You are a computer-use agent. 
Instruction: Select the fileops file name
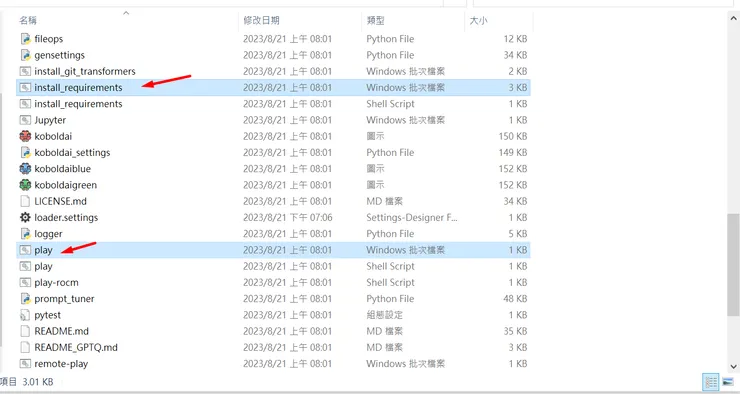point(49,39)
